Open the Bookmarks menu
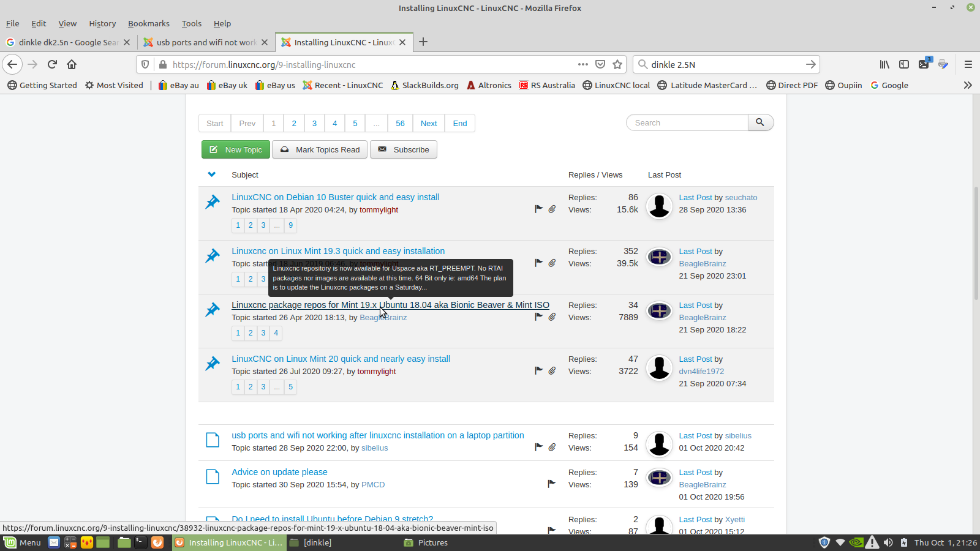 pos(149,23)
